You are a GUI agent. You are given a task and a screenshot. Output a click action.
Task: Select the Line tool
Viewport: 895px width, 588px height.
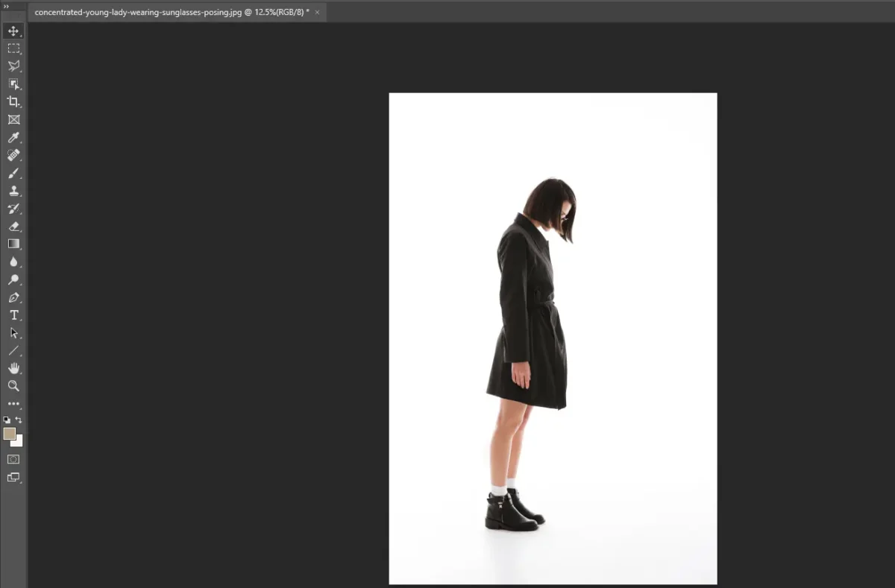pyautogui.click(x=13, y=350)
